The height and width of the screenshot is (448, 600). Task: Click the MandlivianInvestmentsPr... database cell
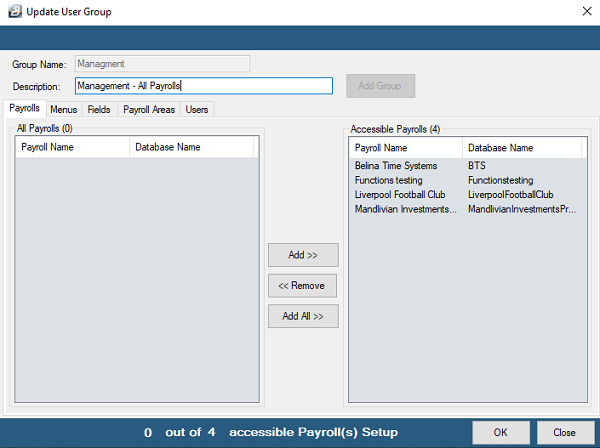click(x=522, y=209)
